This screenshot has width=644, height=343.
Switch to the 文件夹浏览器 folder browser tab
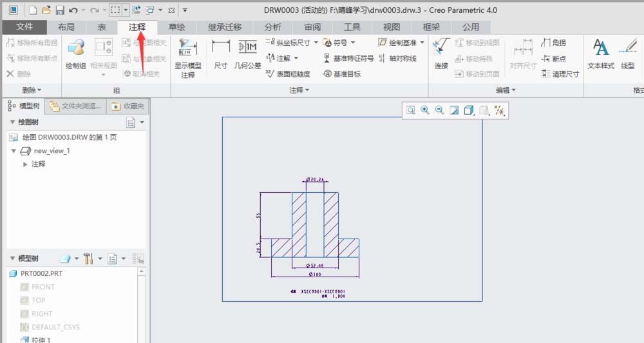(75, 106)
